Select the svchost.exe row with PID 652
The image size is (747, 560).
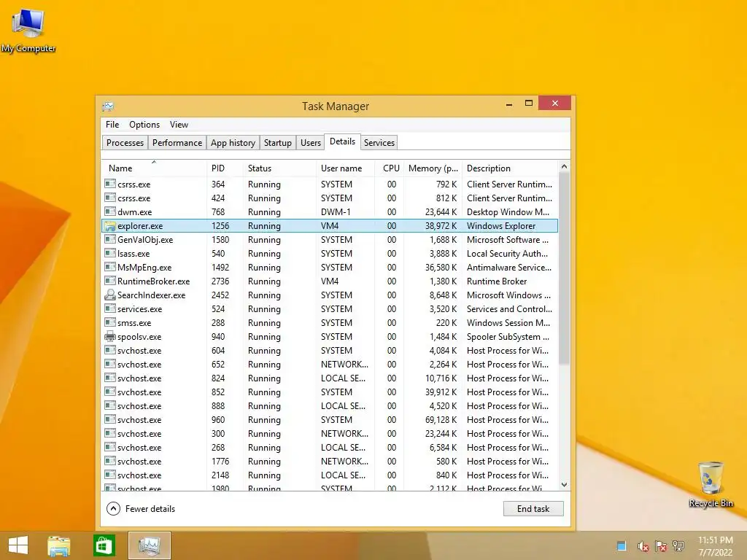[330, 364]
